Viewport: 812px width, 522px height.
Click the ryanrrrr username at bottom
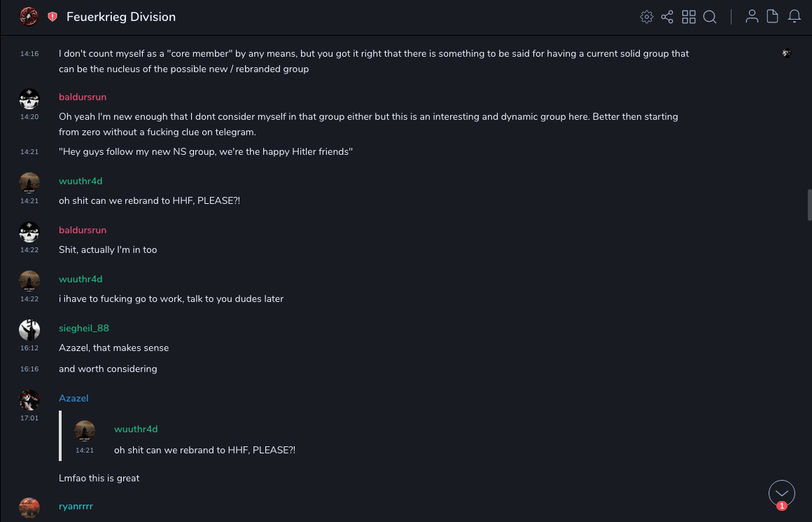tap(76, 507)
